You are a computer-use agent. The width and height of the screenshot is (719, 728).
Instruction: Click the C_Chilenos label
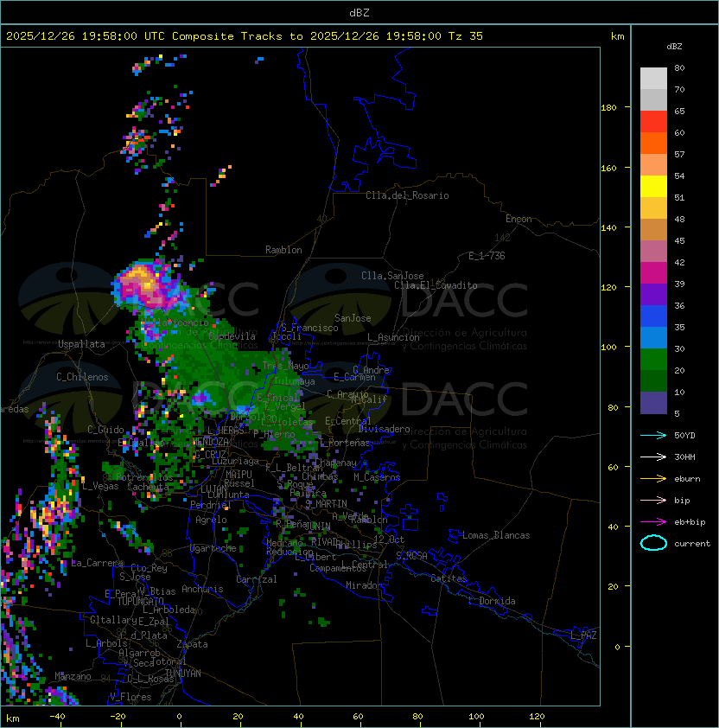(x=82, y=377)
